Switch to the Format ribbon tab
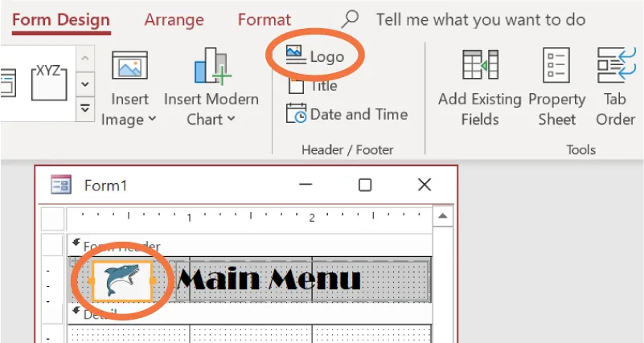 click(x=265, y=19)
